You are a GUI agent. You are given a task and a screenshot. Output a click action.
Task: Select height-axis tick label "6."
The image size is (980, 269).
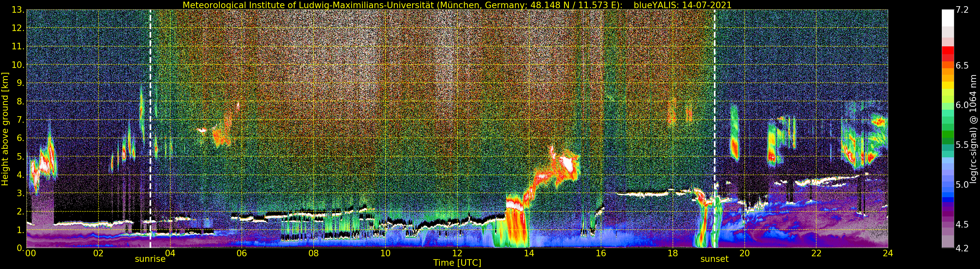pyautogui.click(x=20, y=138)
